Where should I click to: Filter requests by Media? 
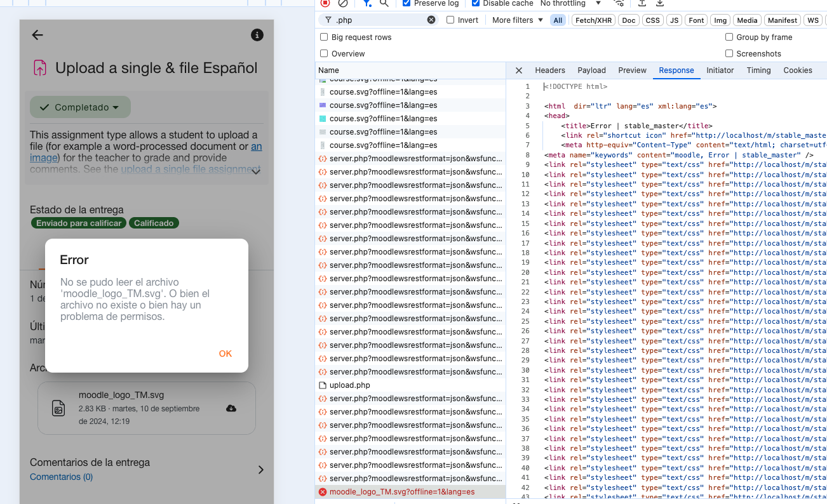(747, 20)
